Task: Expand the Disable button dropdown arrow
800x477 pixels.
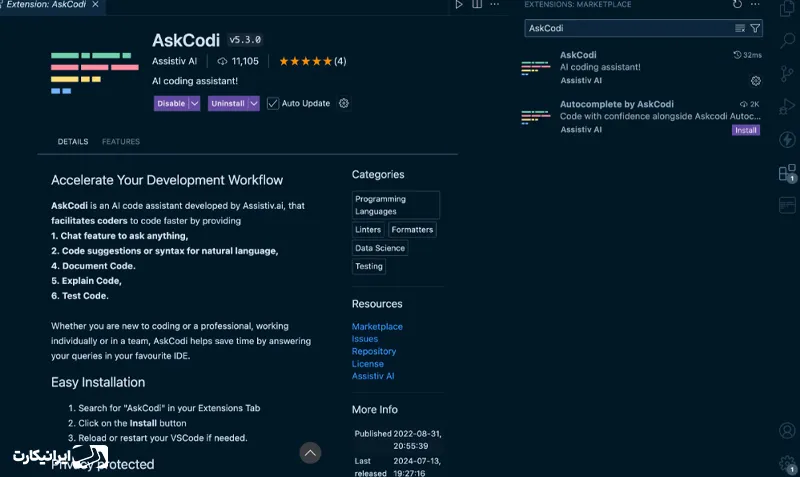Action: point(194,104)
